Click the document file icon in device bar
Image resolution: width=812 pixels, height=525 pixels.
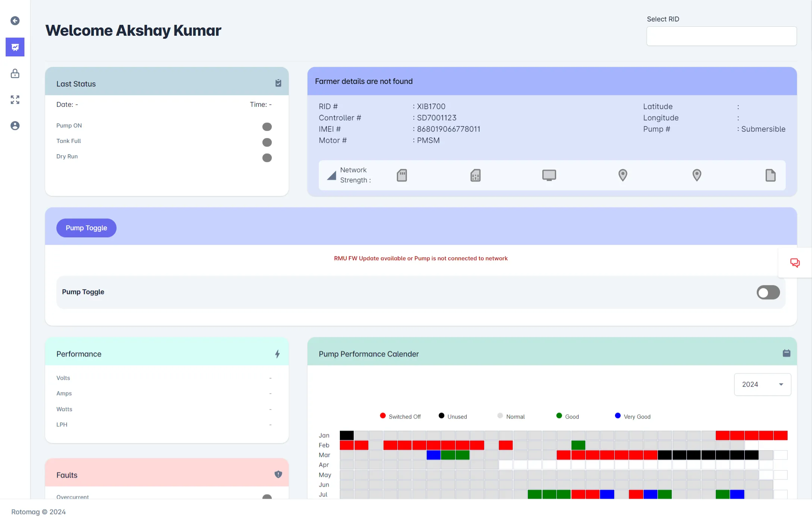[771, 175]
